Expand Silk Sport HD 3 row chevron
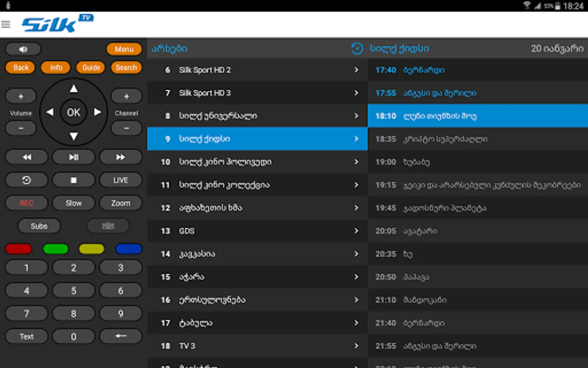The image size is (588, 368). [x=356, y=93]
